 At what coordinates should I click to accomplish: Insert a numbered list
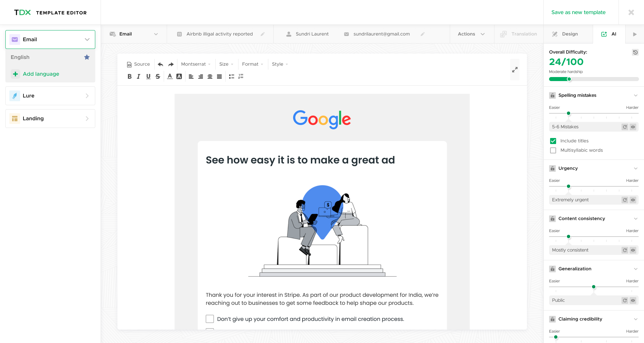pos(241,77)
